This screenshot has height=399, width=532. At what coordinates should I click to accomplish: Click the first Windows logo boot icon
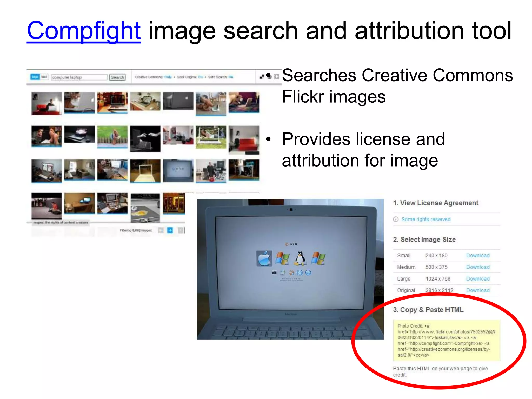(282, 258)
